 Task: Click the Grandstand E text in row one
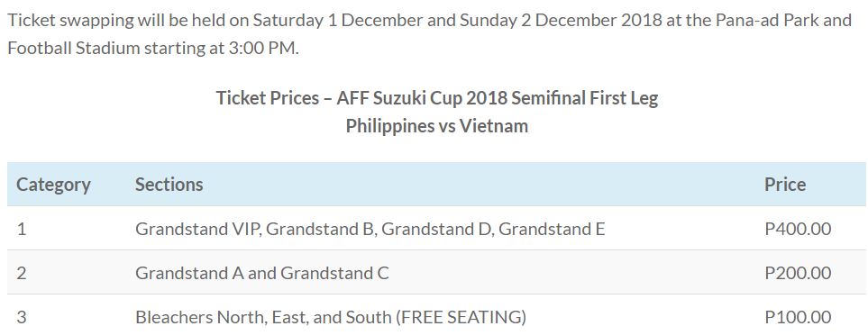pyautogui.click(x=552, y=229)
